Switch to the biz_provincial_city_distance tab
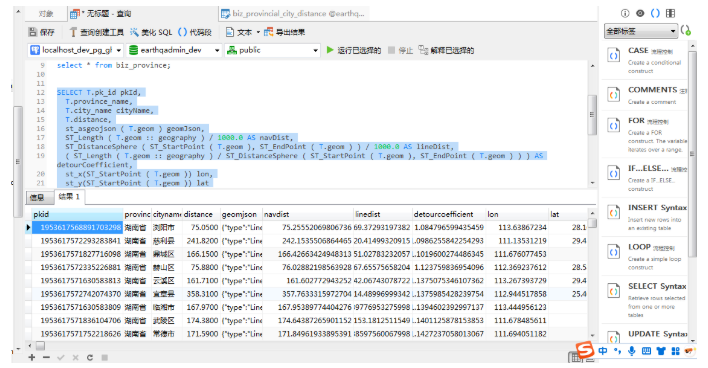The width and height of the screenshot is (708, 368). [293, 14]
